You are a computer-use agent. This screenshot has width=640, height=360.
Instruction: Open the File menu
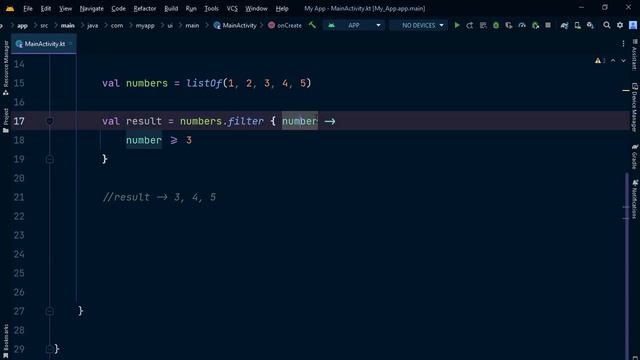[28, 9]
